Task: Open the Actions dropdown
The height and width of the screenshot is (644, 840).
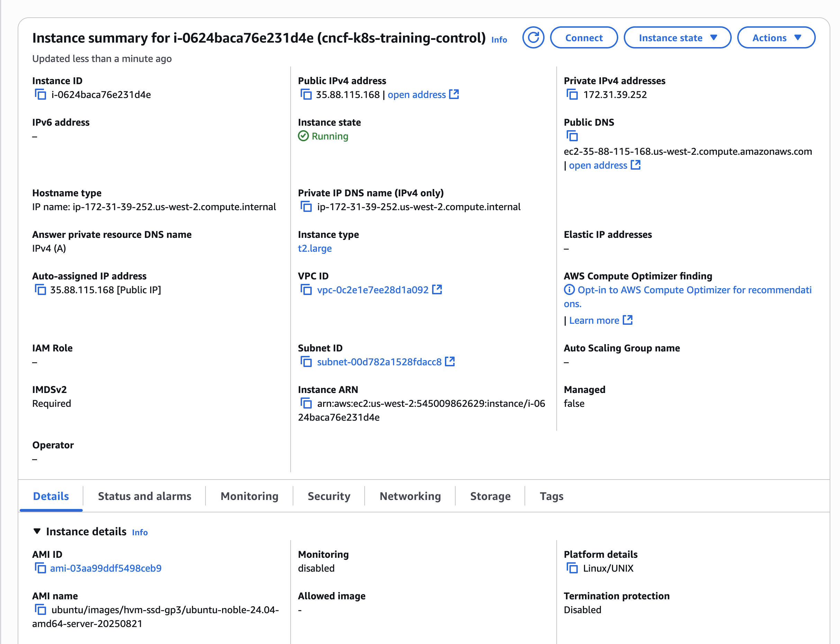Action: coord(776,37)
